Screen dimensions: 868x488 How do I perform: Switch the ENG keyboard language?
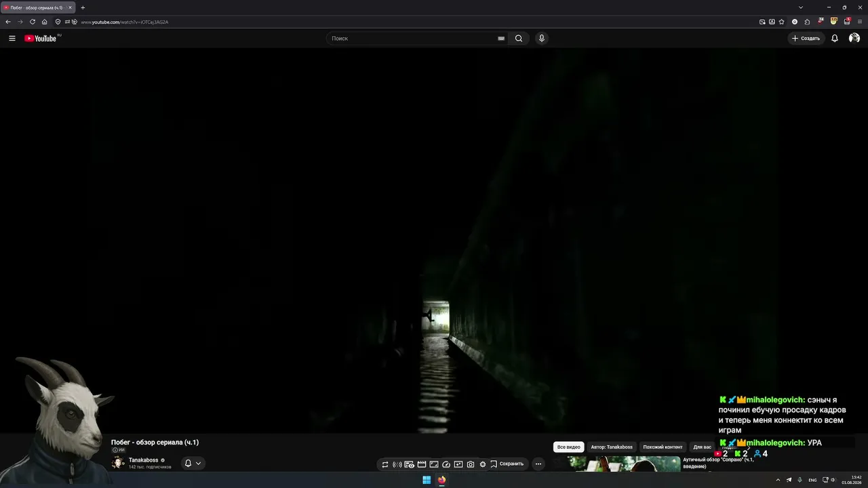pos(812,480)
